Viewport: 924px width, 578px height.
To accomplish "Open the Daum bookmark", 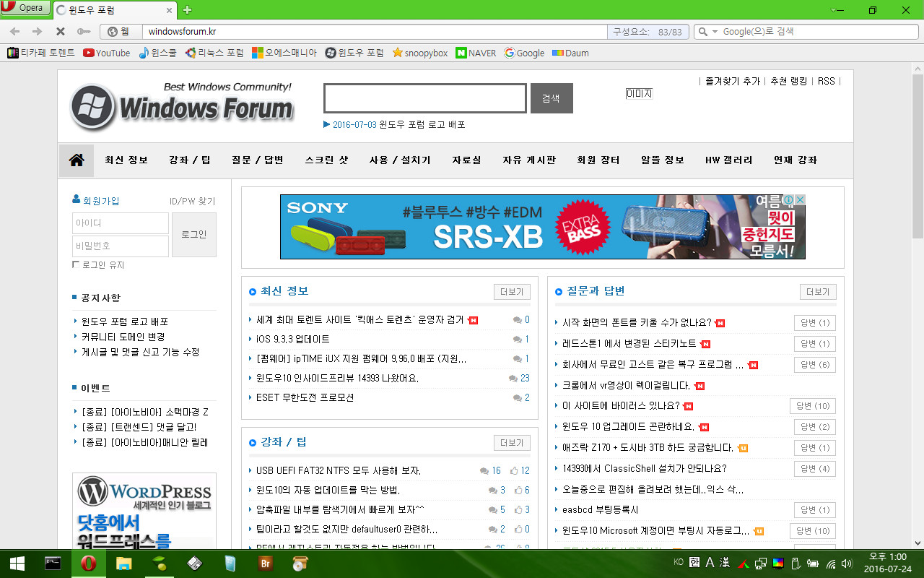I will tap(570, 53).
